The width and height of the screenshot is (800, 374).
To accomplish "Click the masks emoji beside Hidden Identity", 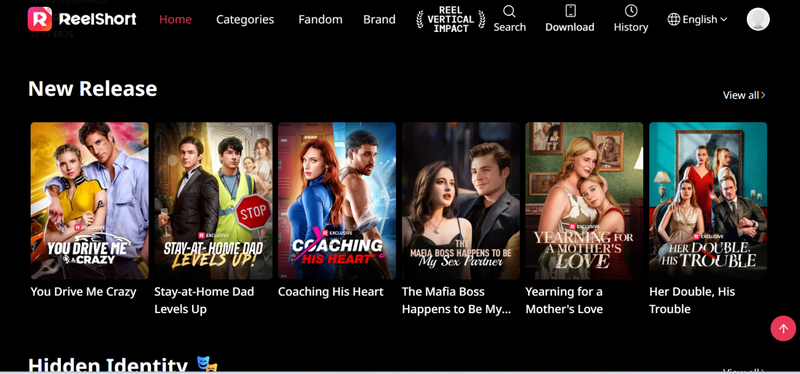I will coord(207,365).
